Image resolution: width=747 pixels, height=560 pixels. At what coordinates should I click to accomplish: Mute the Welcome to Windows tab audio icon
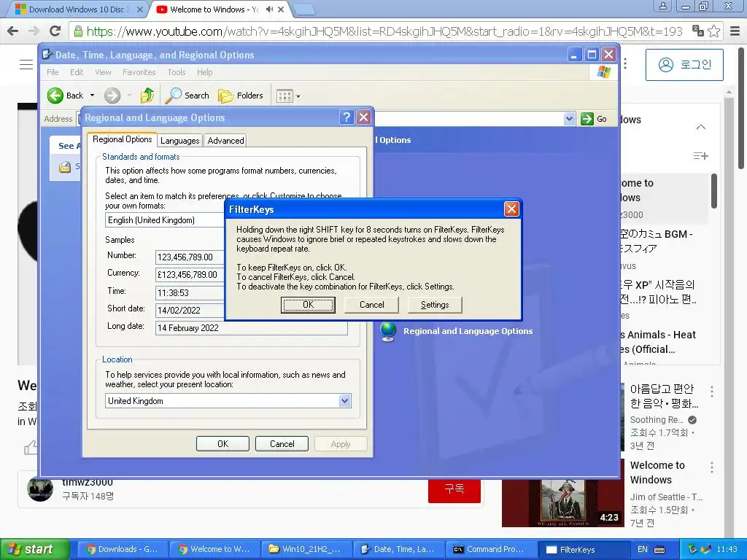point(270,9)
